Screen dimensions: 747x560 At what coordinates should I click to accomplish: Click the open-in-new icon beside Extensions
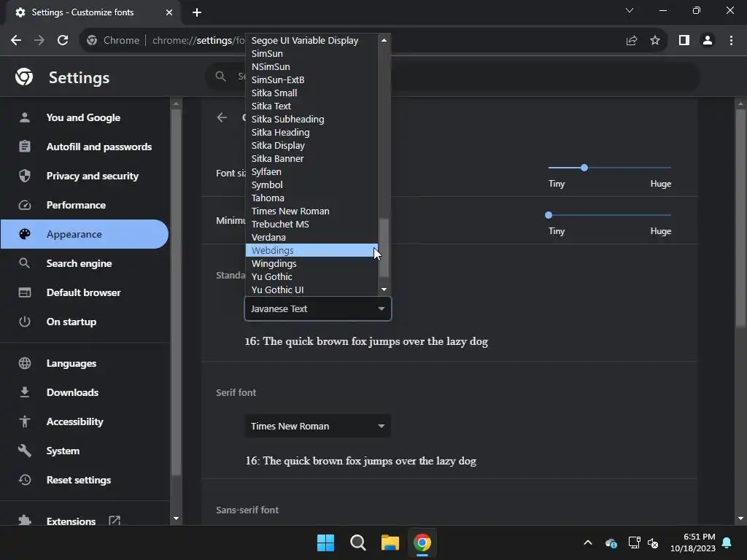coord(115,521)
